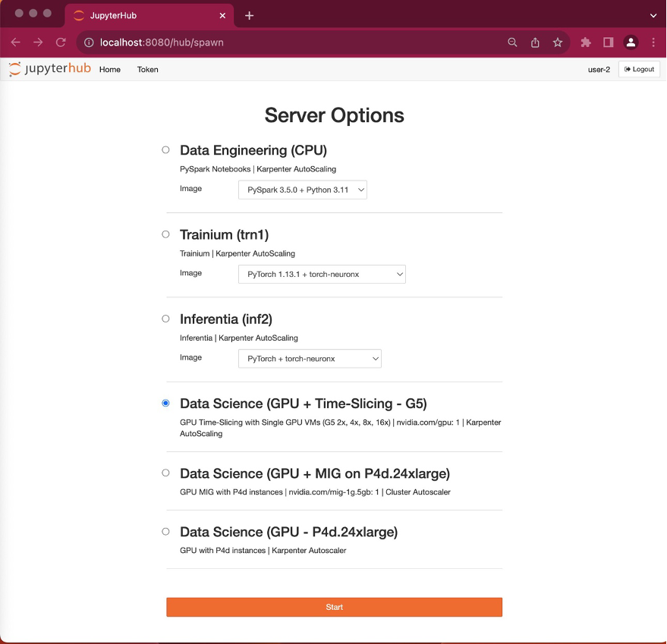The width and height of the screenshot is (667, 644).
Task: Select the Data Science GPU MIG option
Action: pos(165,472)
